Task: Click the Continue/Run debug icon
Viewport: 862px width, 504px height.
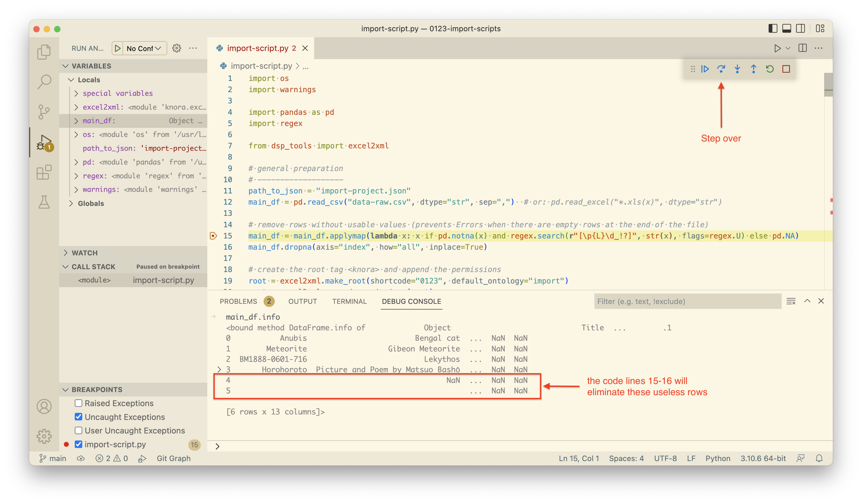Action: point(705,68)
